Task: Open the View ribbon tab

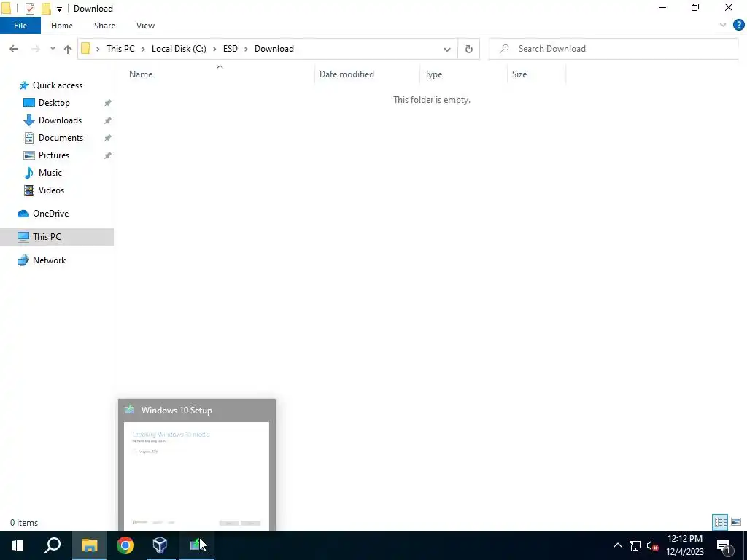Action: click(145, 26)
